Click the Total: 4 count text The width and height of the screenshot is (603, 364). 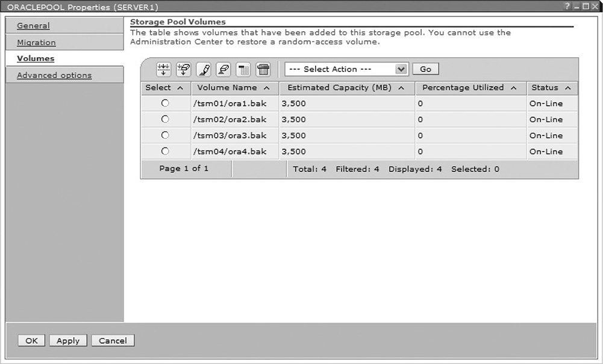point(310,169)
